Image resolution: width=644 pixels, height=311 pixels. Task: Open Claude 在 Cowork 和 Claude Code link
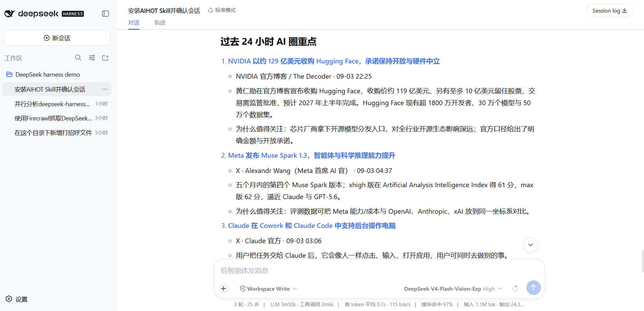pos(312,226)
